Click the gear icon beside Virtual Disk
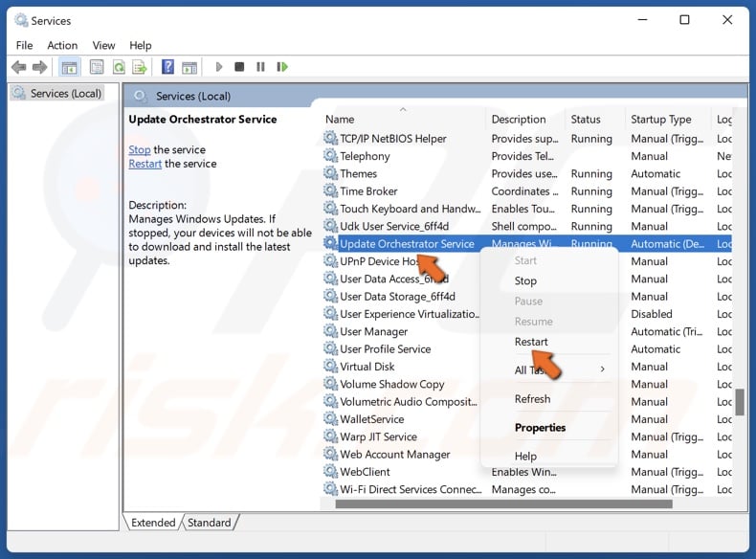This screenshot has width=756, height=559. pyautogui.click(x=330, y=366)
